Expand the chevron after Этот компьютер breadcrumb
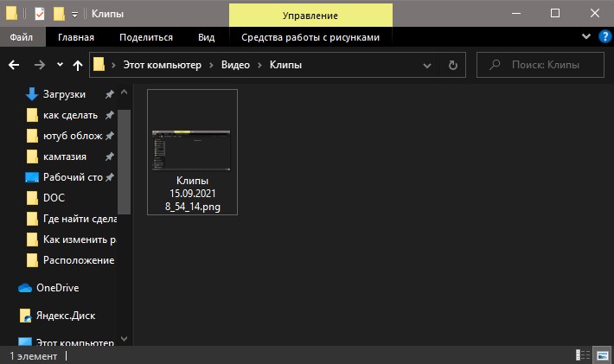Viewport: 614px width, 364px height. (x=212, y=66)
